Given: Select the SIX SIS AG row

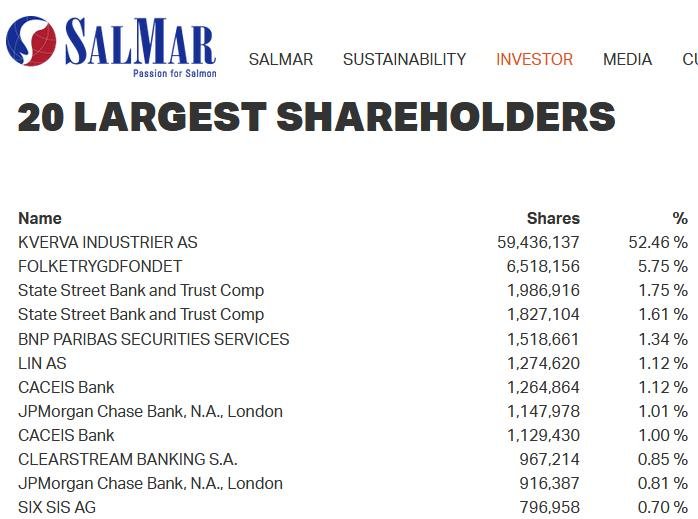Looking at the screenshot, I should pos(57,508).
